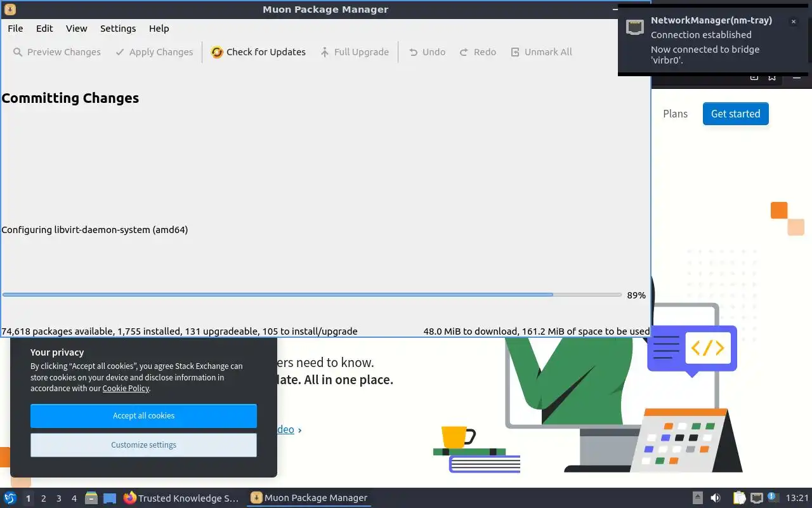812x508 pixels.
Task: Open the File menu in Muon
Action: pos(15,29)
